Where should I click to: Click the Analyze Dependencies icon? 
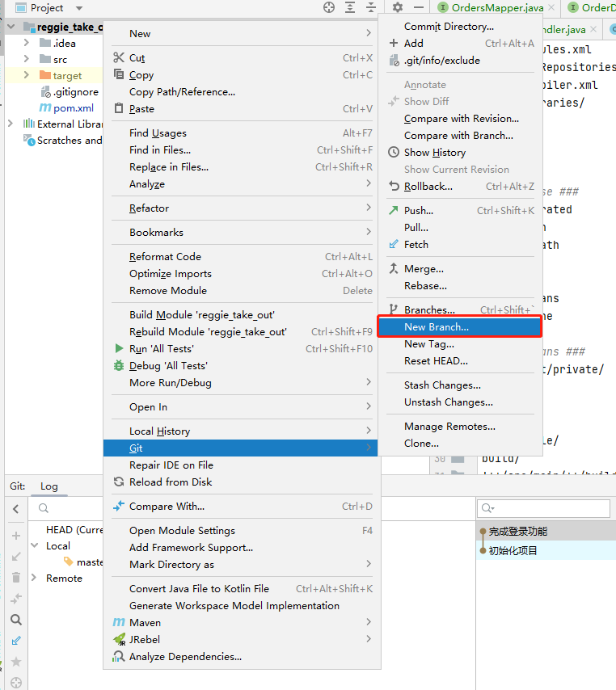point(119,657)
